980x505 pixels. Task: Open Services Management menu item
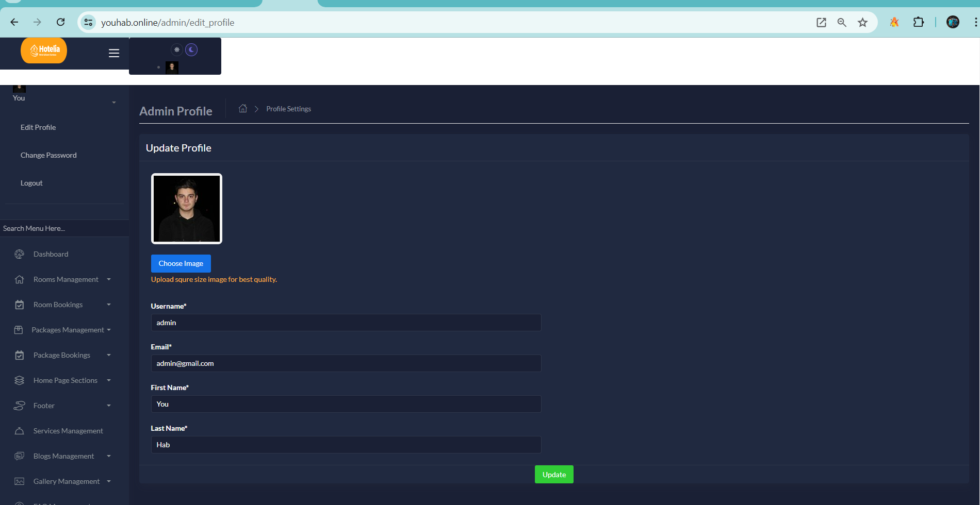[x=68, y=431]
